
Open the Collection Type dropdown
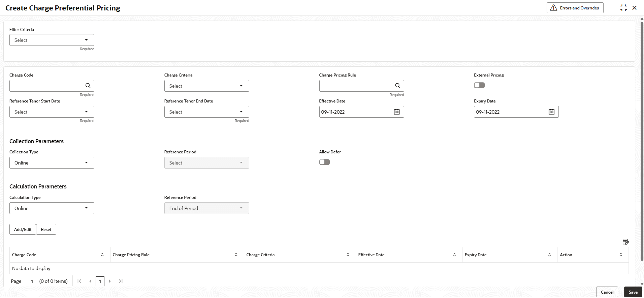coord(52,163)
